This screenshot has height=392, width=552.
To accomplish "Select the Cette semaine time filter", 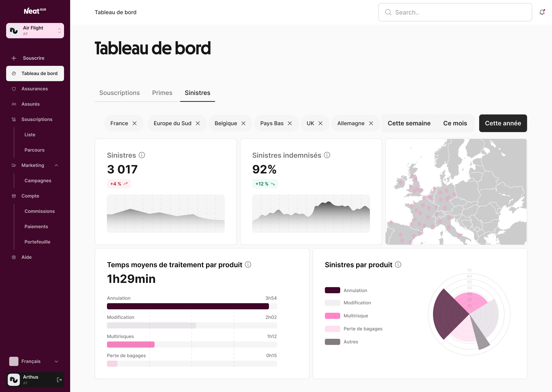I will (409, 123).
